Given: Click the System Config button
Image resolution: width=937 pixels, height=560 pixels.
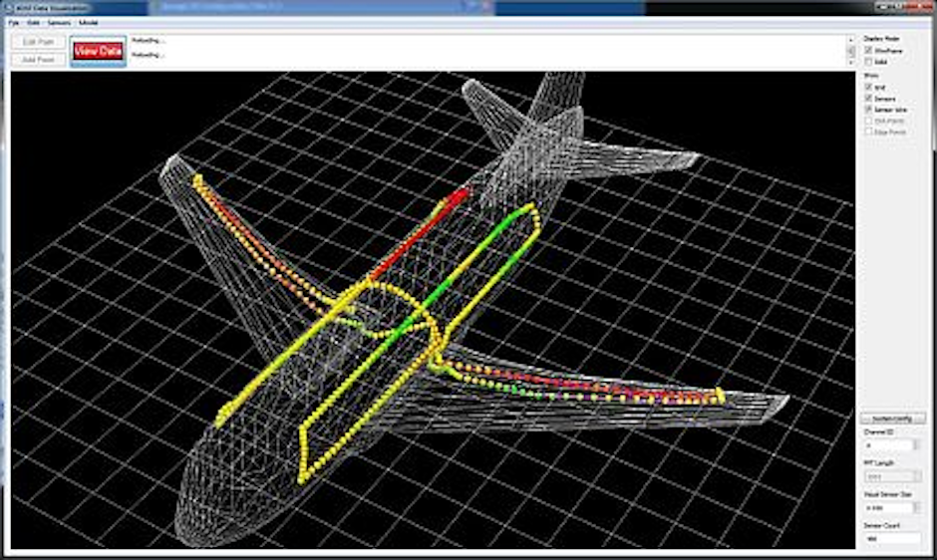Looking at the screenshot, I should pyautogui.click(x=893, y=419).
